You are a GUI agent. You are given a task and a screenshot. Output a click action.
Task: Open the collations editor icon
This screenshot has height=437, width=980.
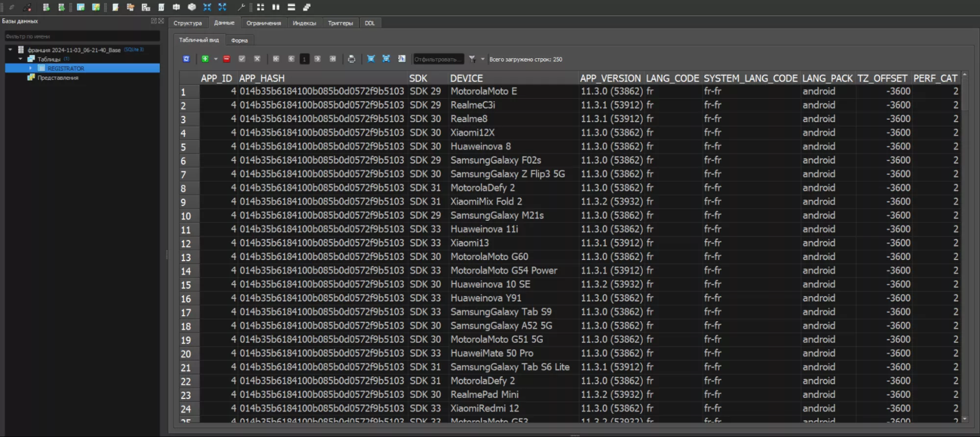[176, 7]
